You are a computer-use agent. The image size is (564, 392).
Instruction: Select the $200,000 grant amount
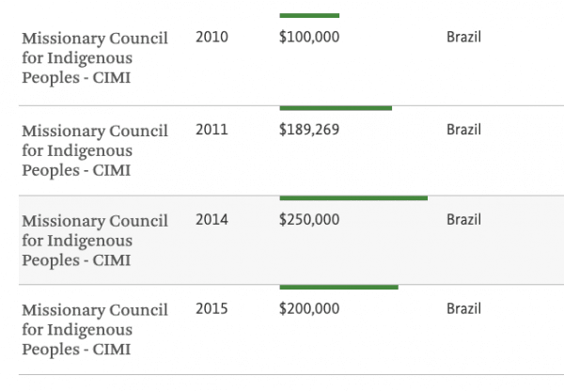coord(309,308)
